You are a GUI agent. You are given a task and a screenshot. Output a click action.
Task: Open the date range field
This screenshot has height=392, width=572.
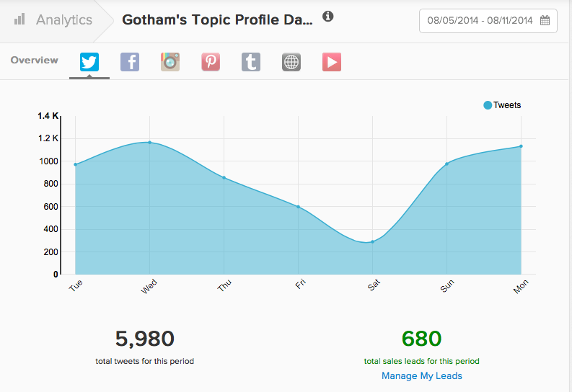click(x=480, y=20)
